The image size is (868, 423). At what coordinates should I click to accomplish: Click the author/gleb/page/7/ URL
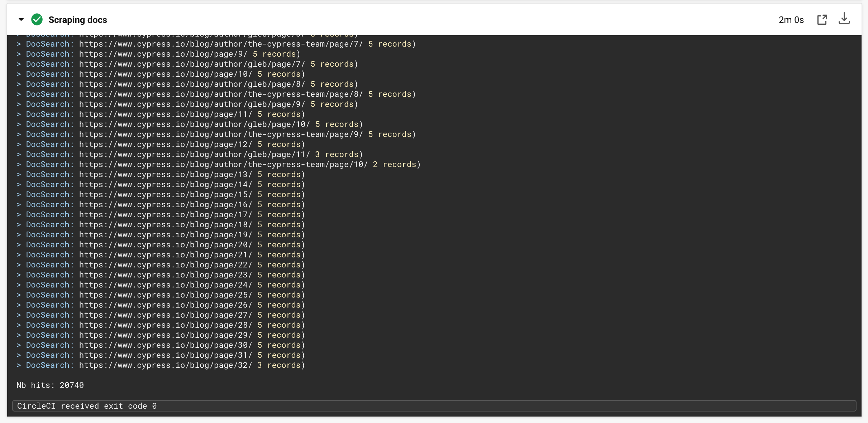(192, 64)
